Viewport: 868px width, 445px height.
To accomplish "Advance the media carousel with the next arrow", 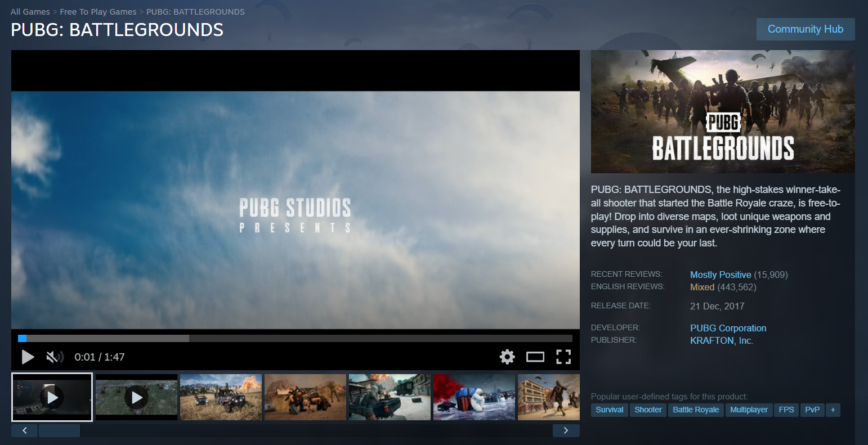I will pos(566,430).
